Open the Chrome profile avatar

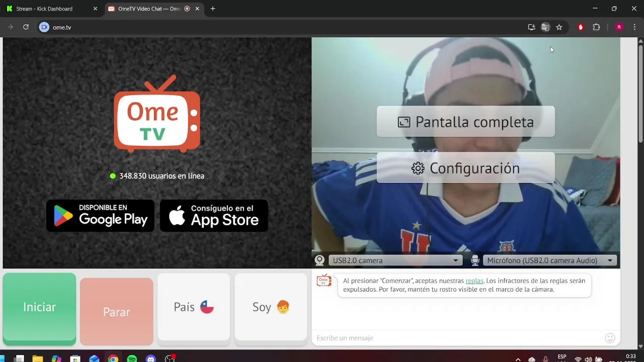pos(619,27)
